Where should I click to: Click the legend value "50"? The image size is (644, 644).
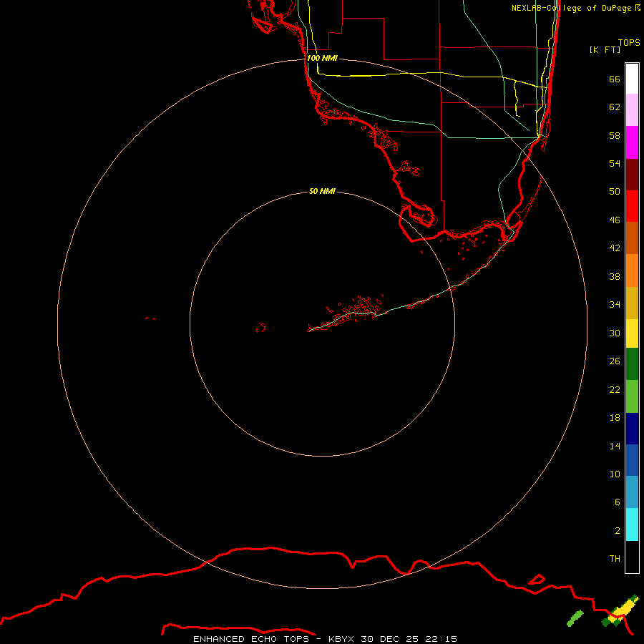click(615, 191)
